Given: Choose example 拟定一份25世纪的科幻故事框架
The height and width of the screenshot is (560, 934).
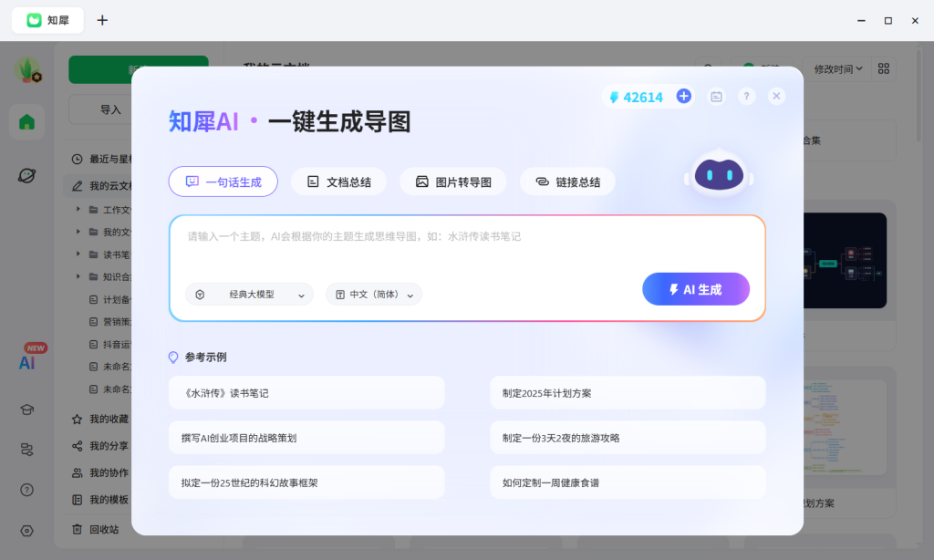Looking at the screenshot, I should [x=306, y=482].
